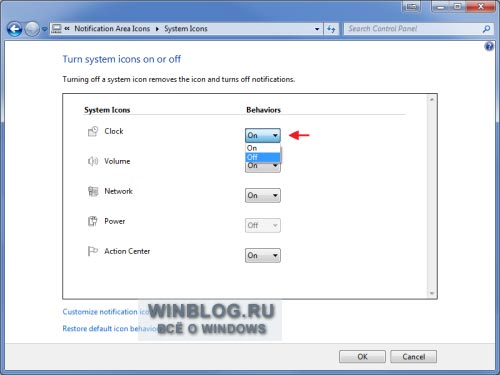Image resolution: width=500 pixels, height=375 pixels.
Task: Open the Action Center behavior dropdown
Action: click(x=263, y=255)
